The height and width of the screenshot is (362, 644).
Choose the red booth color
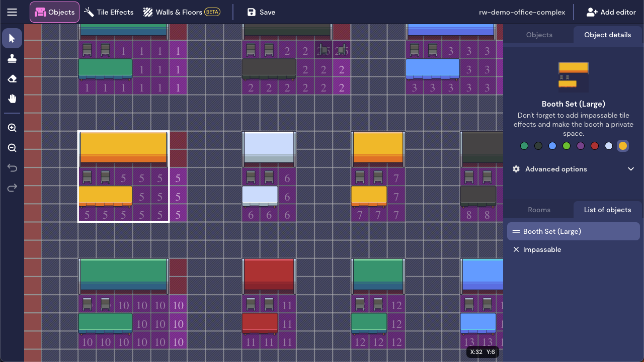[595, 146]
